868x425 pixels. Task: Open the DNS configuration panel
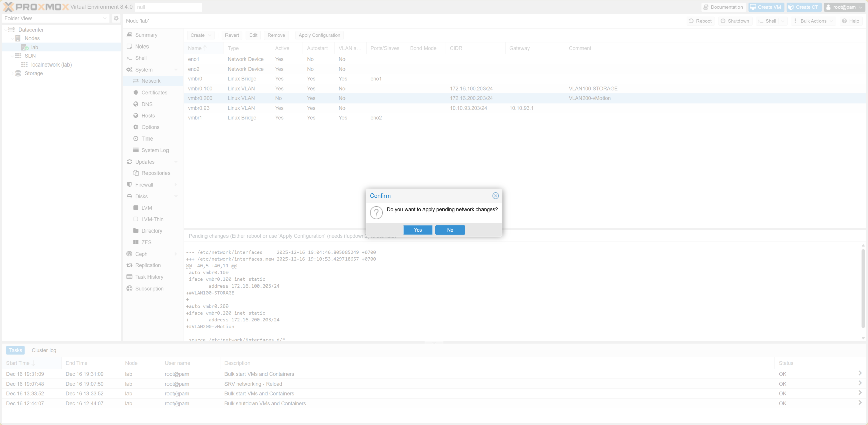[147, 104]
